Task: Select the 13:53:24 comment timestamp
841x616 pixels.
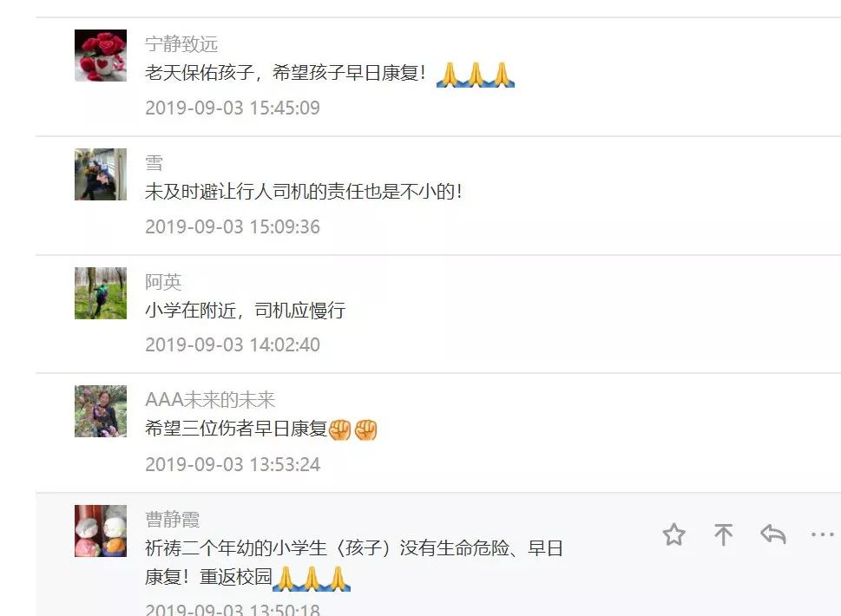Action: (233, 464)
